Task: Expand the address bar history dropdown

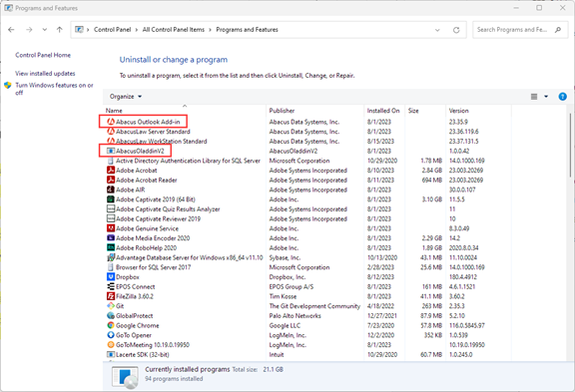Action: (x=437, y=30)
